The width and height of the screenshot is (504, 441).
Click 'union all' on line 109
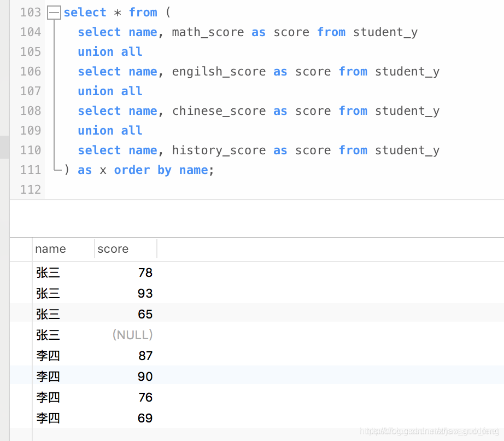110,131
